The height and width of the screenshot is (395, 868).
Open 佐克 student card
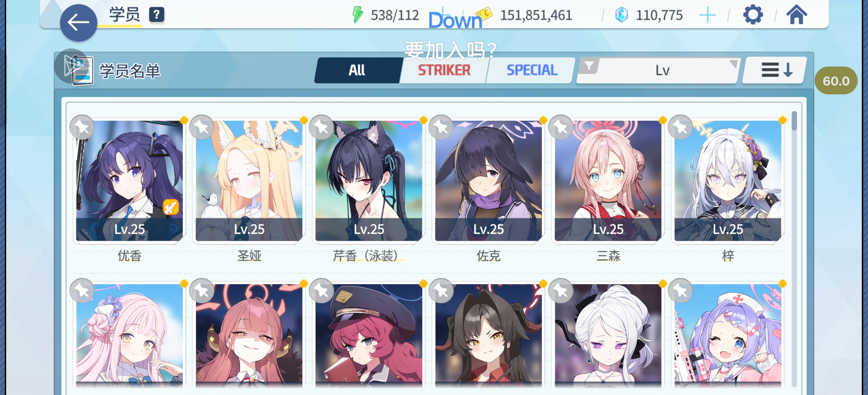(489, 180)
